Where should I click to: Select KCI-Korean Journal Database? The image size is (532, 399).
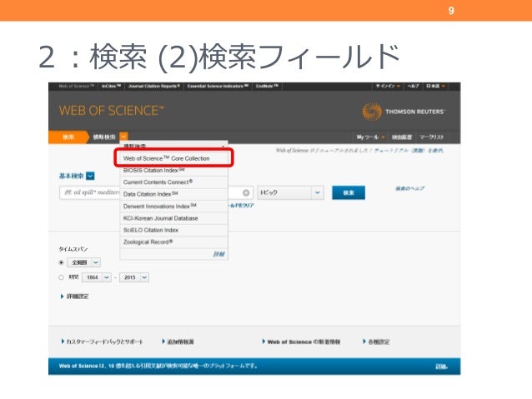tap(173, 218)
